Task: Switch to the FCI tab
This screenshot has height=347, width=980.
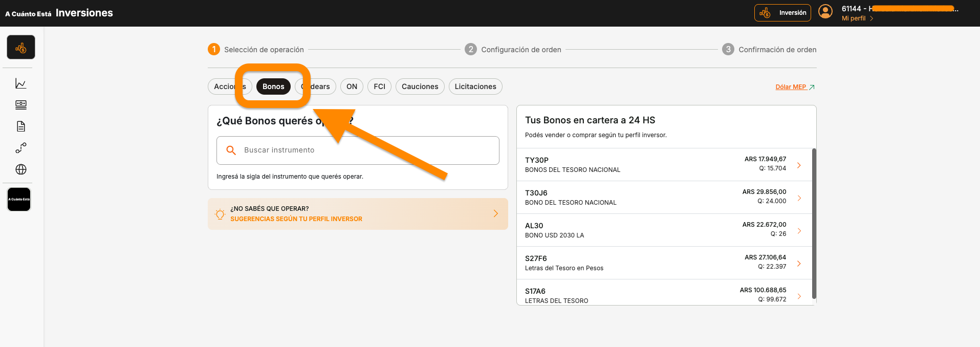Action: 379,86
